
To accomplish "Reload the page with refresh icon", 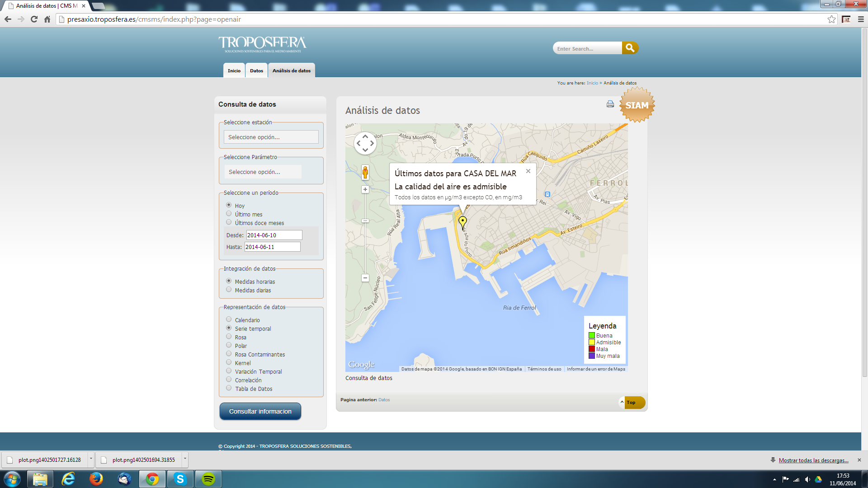I will pyautogui.click(x=34, y=19).
